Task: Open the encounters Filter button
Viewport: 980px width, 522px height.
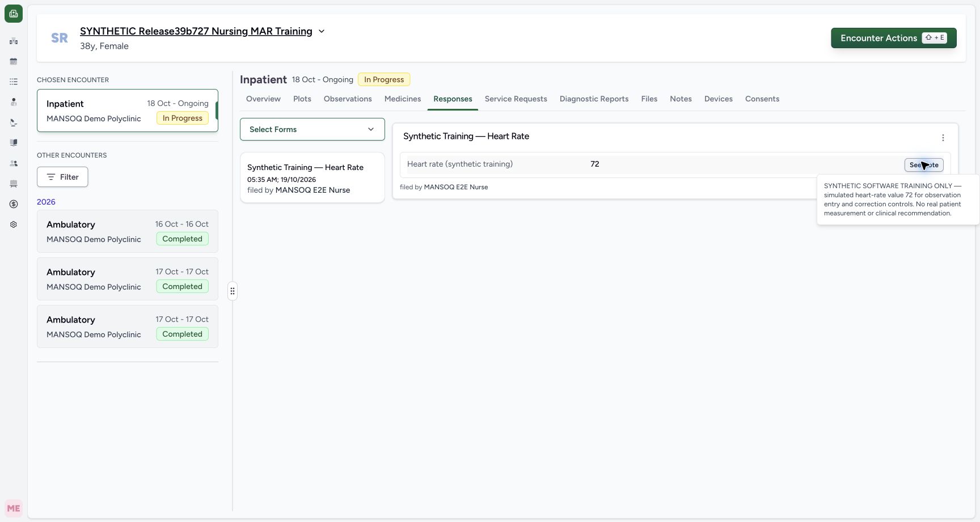Action: click(62, 177)
